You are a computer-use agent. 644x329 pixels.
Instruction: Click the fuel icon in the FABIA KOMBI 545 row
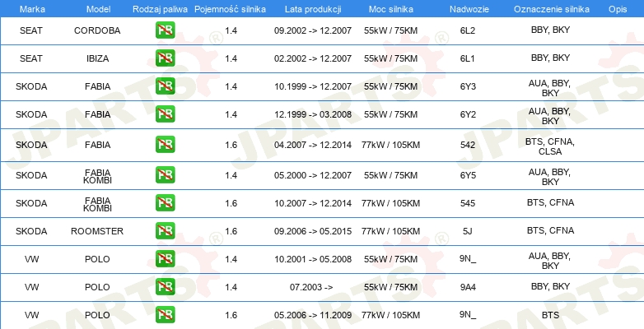click(165, 202)
